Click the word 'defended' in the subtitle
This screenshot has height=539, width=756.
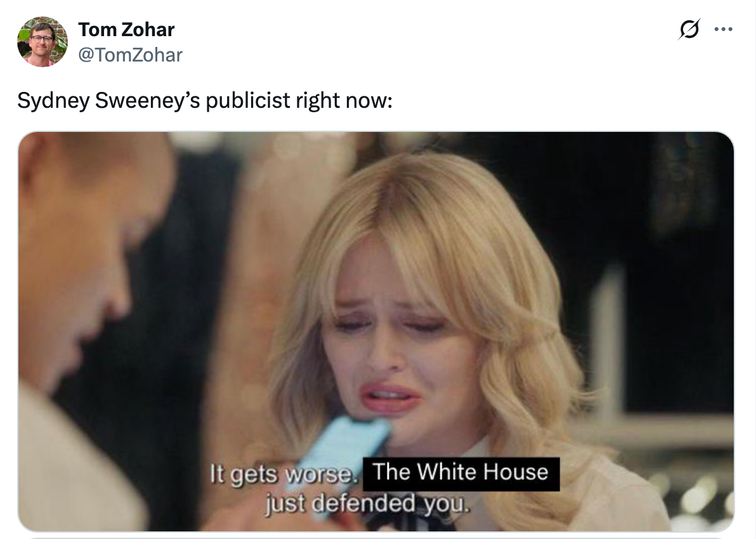tap(363, 503)
